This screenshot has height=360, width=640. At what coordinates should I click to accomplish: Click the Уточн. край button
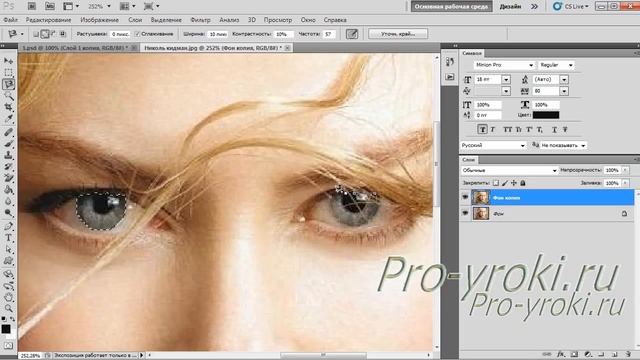pyautogui.click(x=398, y=34)
